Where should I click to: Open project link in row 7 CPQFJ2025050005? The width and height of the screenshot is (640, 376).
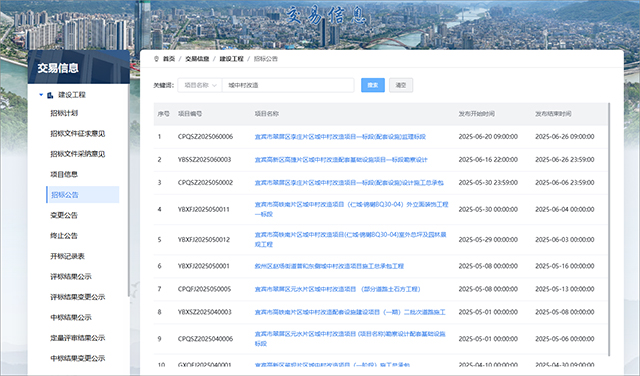coord(337,289)
